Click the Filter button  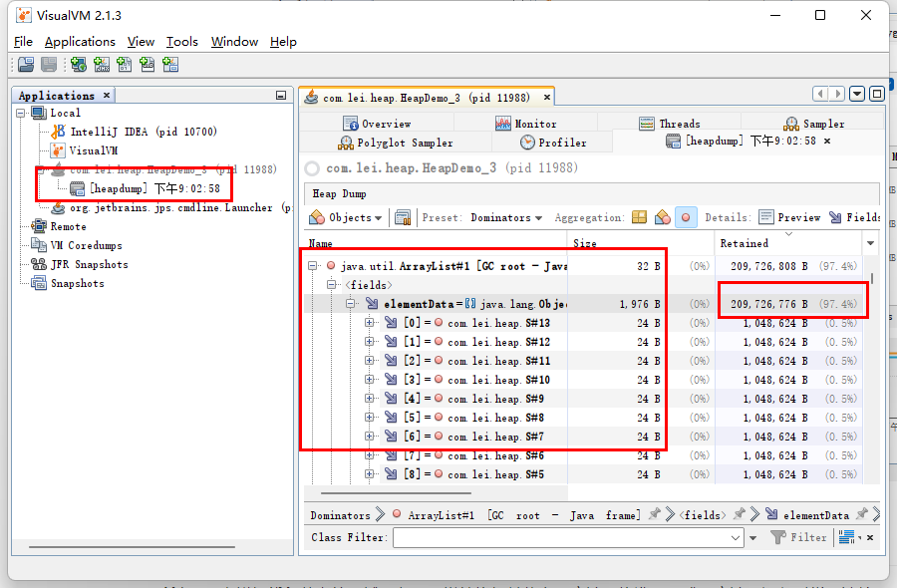tap(799, 537)
